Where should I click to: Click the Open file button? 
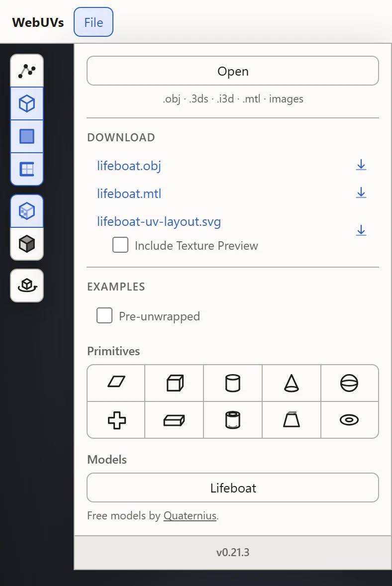233,71
